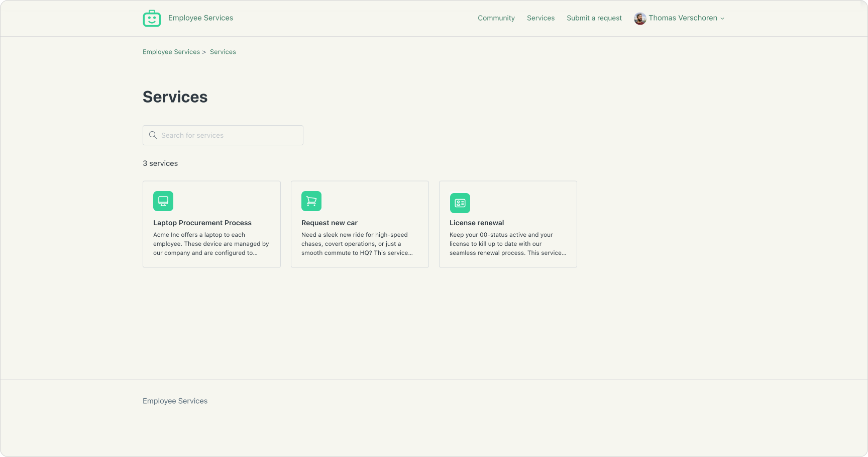Click the Employee Services footer link
Viewport: 868px width, 457px height.
point(175,401)
